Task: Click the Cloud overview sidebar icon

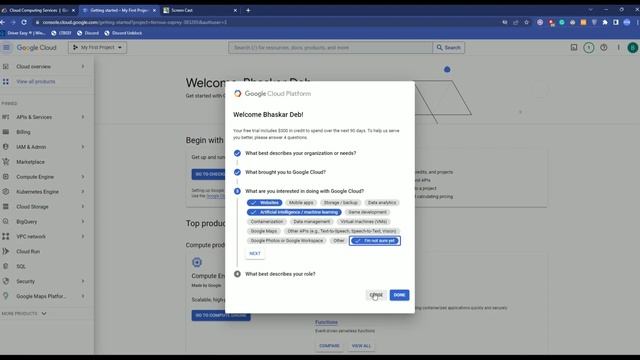Action: click(6, 67)
